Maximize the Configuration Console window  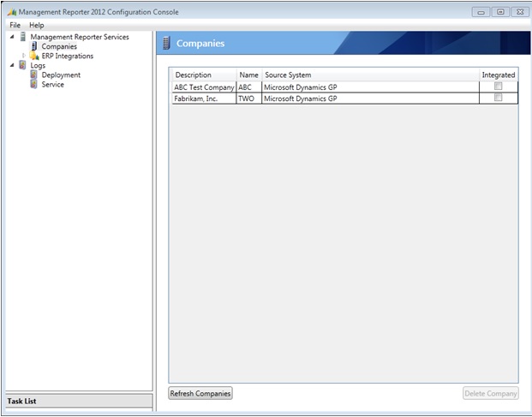500,12
